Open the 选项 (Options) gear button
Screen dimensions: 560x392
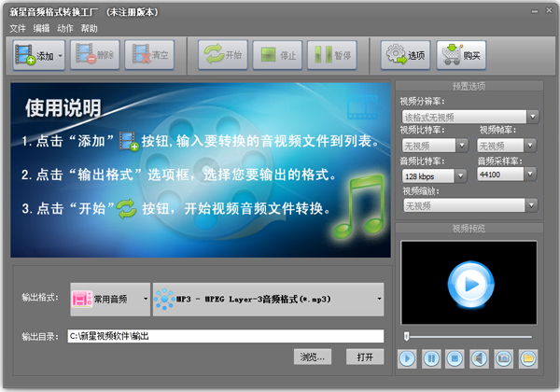405,56
